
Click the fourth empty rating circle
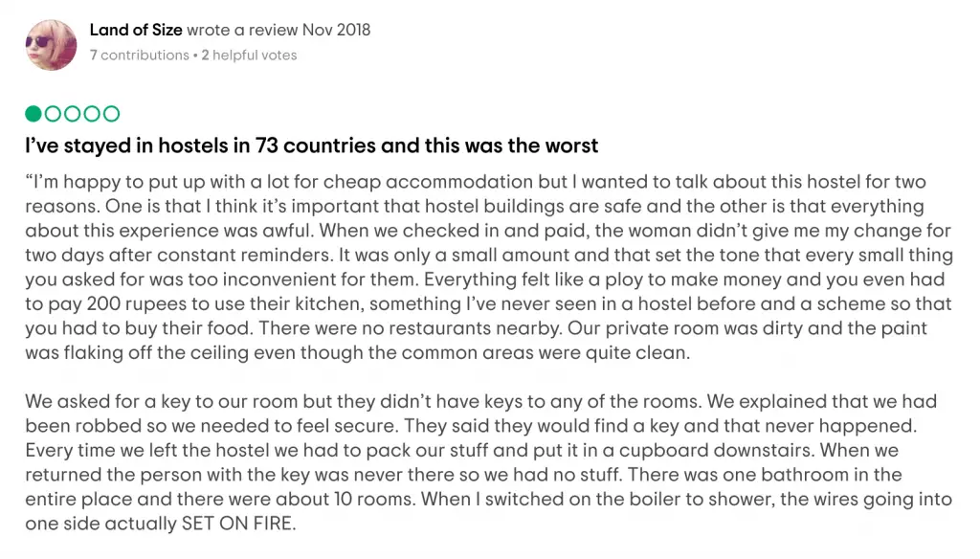click(x=92, y=114)
